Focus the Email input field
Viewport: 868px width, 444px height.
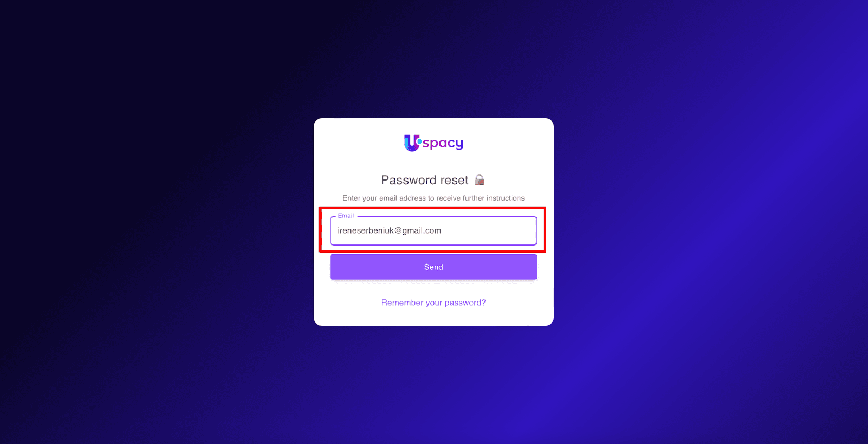[433, 231]
